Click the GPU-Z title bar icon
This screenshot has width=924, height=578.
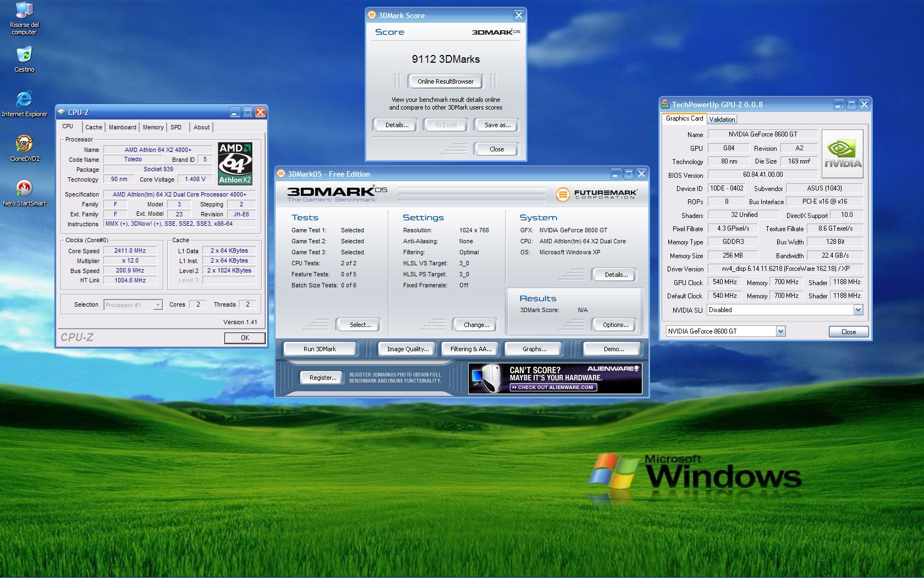tap(665, 105)
